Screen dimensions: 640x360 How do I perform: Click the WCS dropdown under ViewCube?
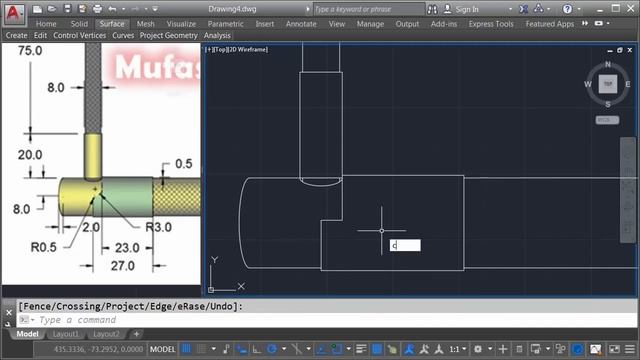pyautogui.click(x=607, y=120)
